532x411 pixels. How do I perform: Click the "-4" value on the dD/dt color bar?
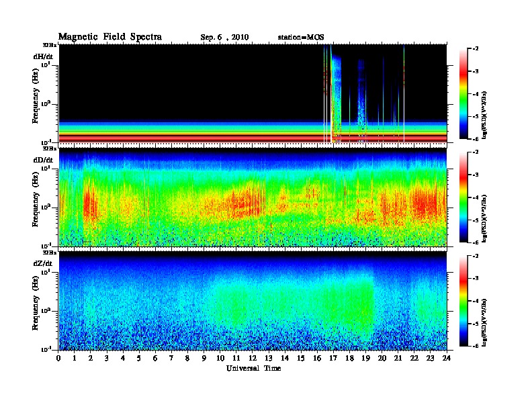click(x=476, y=197)
